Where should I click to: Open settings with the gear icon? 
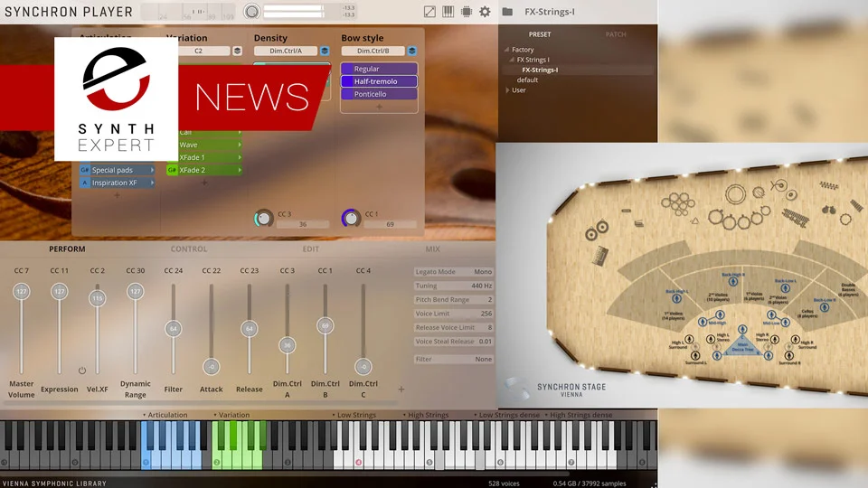pos(485,11)
